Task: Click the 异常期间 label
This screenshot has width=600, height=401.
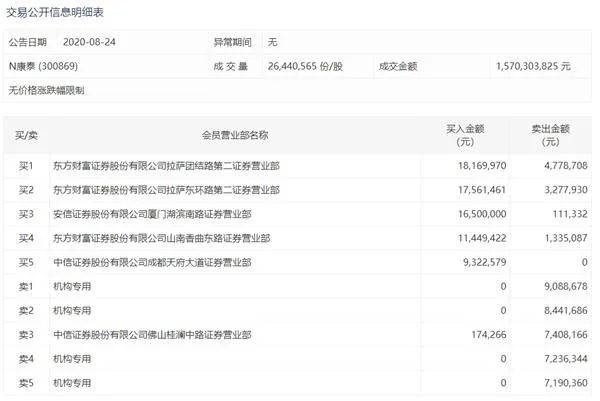Action: (232, 42)
